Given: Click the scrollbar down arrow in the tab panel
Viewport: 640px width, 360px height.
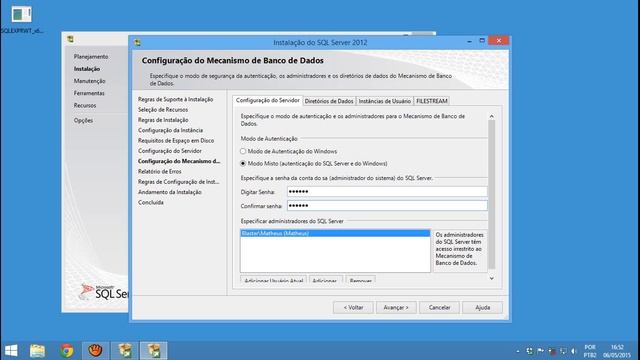Looking at the screenshot, I should 491,278.
